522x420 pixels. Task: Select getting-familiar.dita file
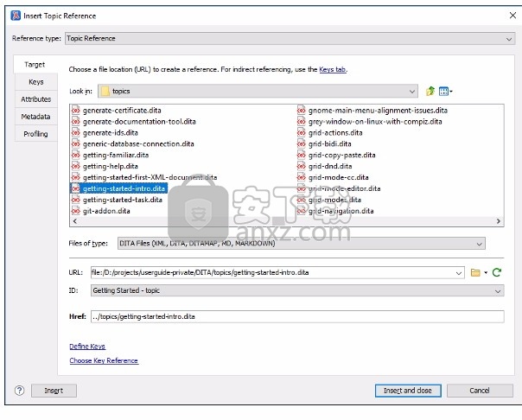point(116,155)
